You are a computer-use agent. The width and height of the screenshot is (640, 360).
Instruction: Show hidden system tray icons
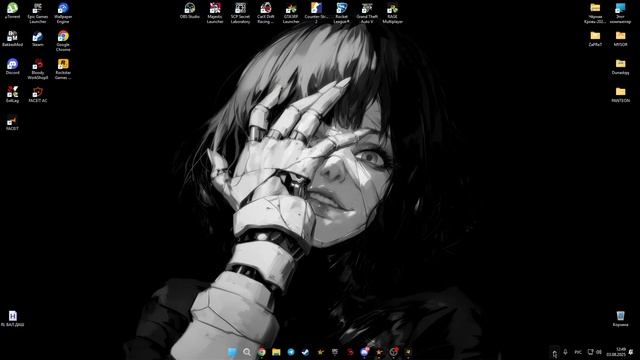coord(554,352)
